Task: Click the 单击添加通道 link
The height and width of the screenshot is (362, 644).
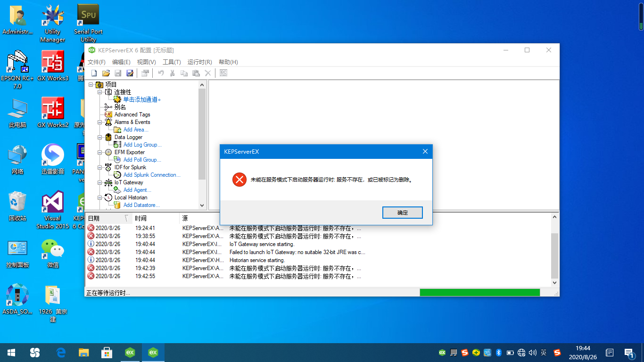Action: tap(141, 99)
